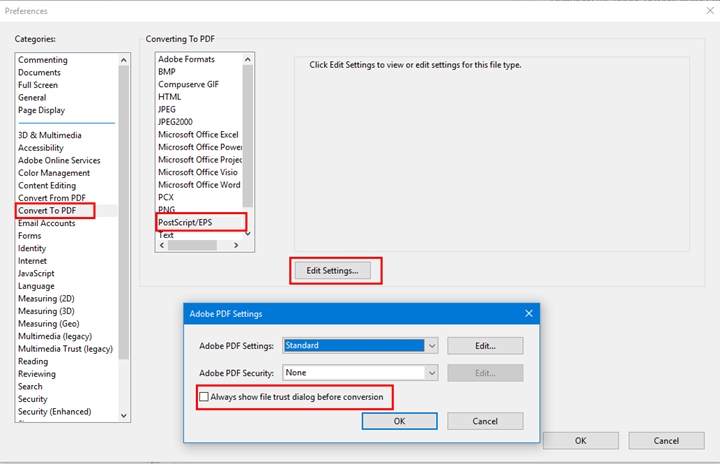Select Accessibility category
Screen dimensions: 720x464
click(x=41, y=147)
